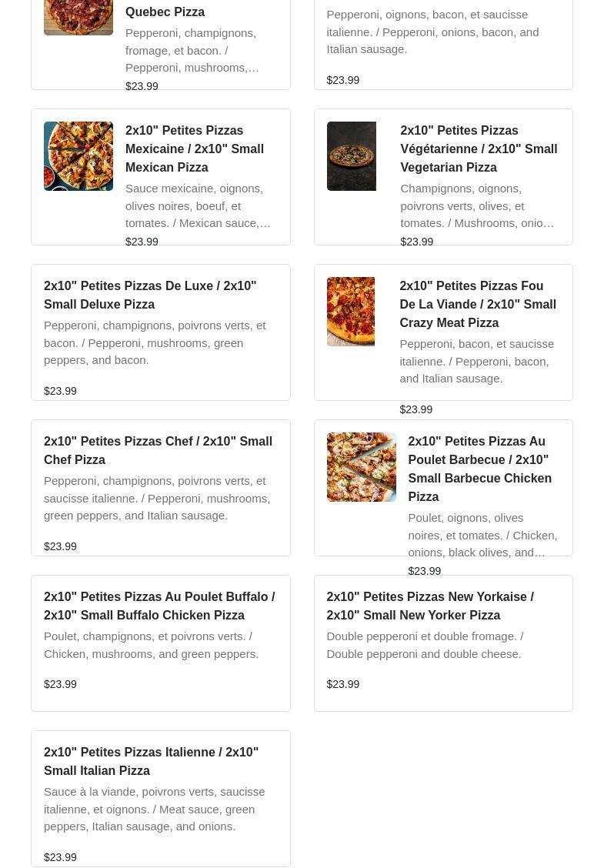Select the Small New Yorker Pizza title
Screen dimensions: 604x868
[x=430, y=606]
